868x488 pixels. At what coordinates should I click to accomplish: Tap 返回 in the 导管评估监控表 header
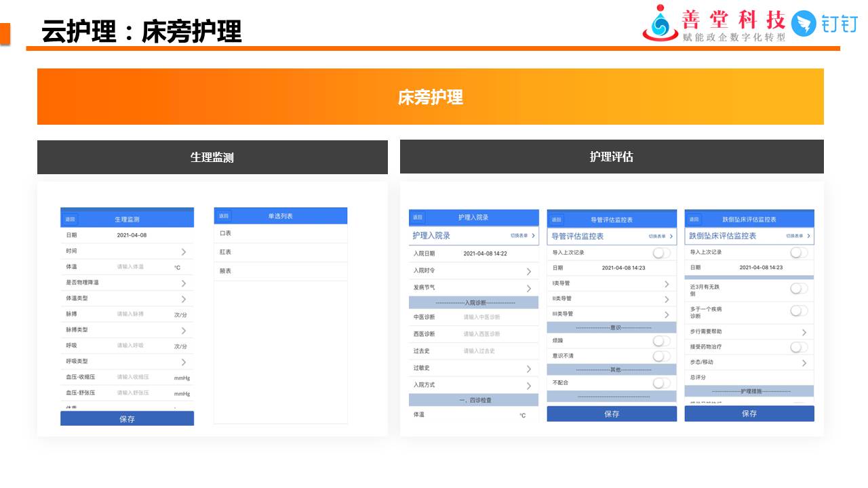556,220
